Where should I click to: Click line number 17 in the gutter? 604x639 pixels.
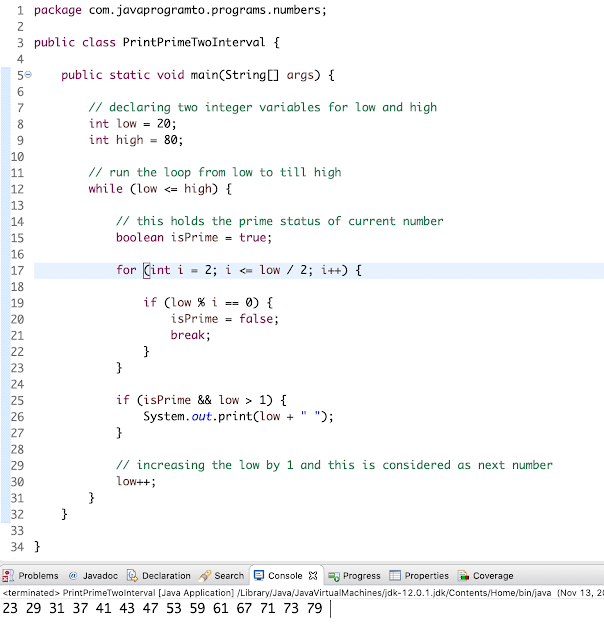pos(17,271)
